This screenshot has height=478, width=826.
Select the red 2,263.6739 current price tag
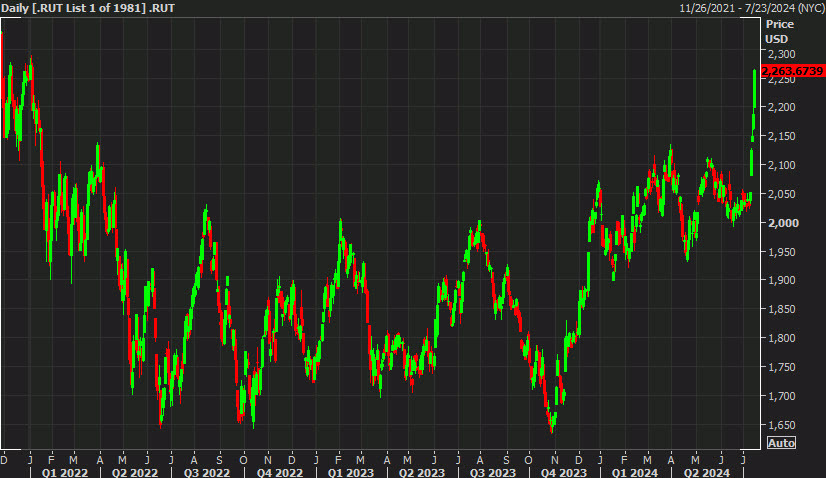[793, 71]
